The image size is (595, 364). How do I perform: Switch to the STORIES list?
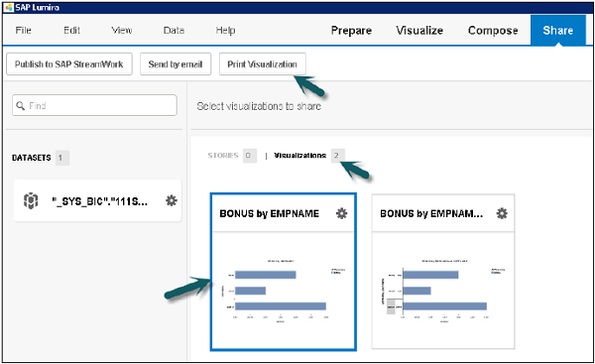coord(223,156)
